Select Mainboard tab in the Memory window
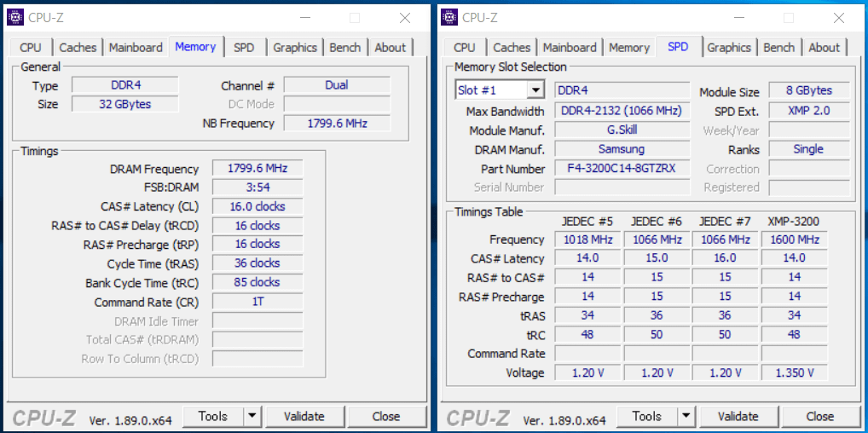 pyautogui.click(x=136, y=48)
